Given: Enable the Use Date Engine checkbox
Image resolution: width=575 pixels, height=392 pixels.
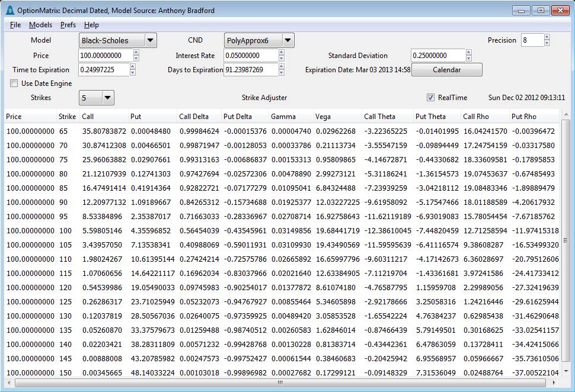Looking at the screenshot, I should click(14, 83).
